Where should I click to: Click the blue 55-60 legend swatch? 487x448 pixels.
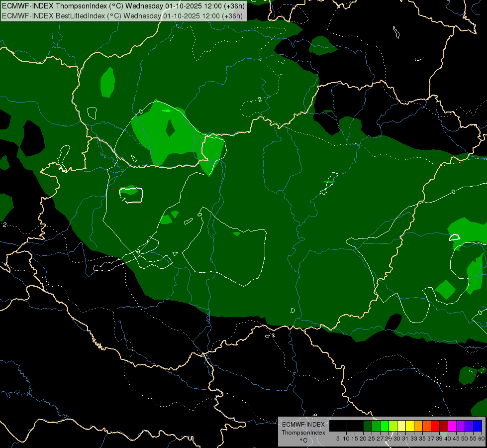[x=478, y=426]
